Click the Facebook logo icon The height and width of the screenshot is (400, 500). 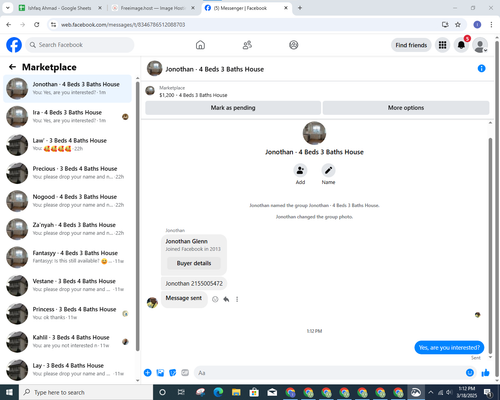pos(14,45)
